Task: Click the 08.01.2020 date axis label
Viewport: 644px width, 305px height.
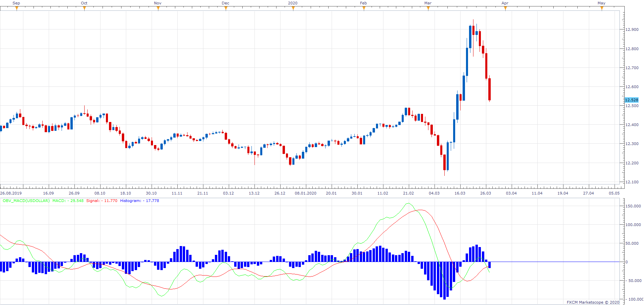Action: [306, 193]
